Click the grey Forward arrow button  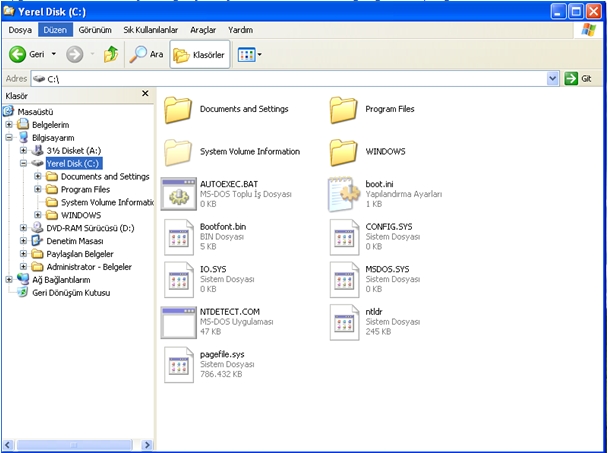point(74,54)
